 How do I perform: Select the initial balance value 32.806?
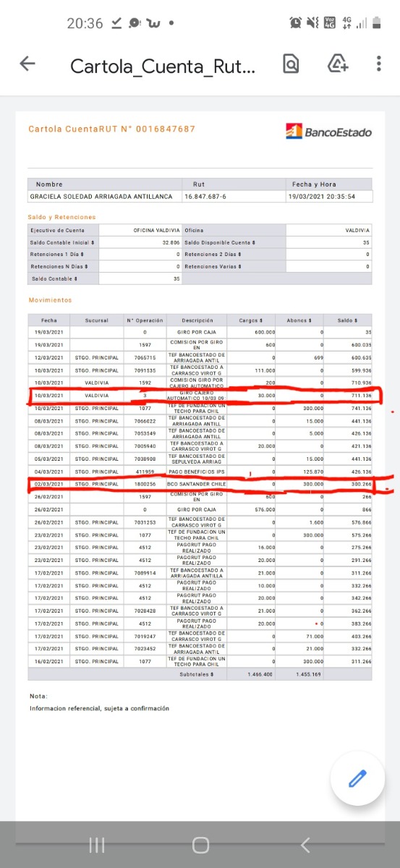click(x=171, y=242)
